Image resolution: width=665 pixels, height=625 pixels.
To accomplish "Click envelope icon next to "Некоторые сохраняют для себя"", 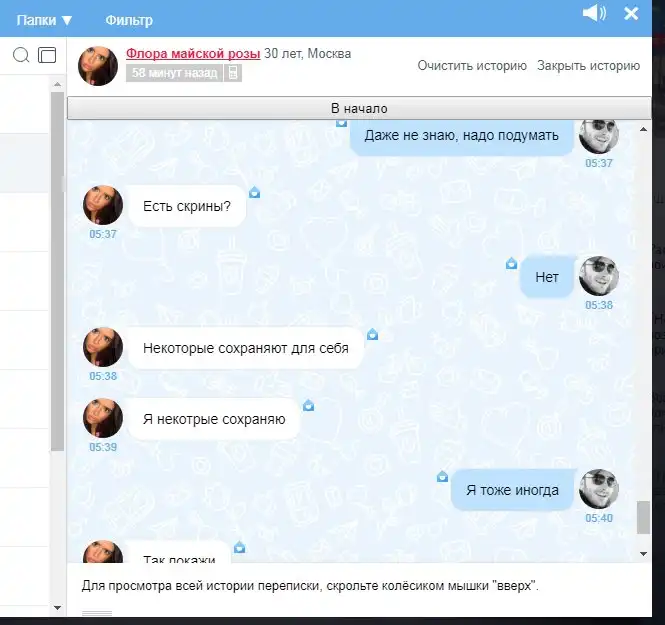I will point(372,334).
